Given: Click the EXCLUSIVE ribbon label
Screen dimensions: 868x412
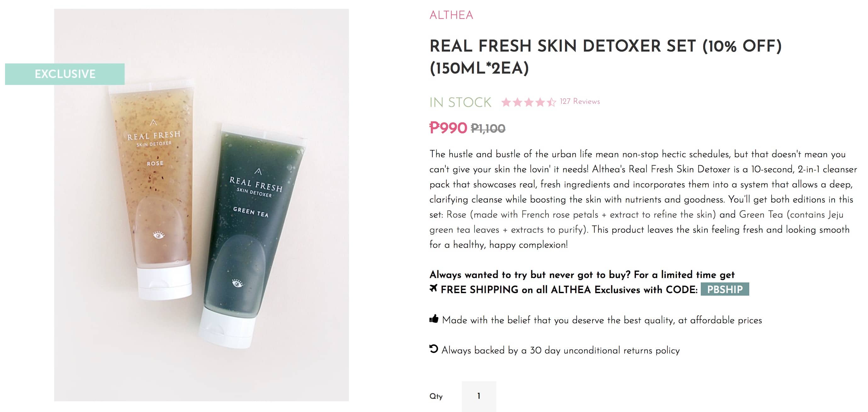Looking at the screenshot, I should [x=65, y=74].
